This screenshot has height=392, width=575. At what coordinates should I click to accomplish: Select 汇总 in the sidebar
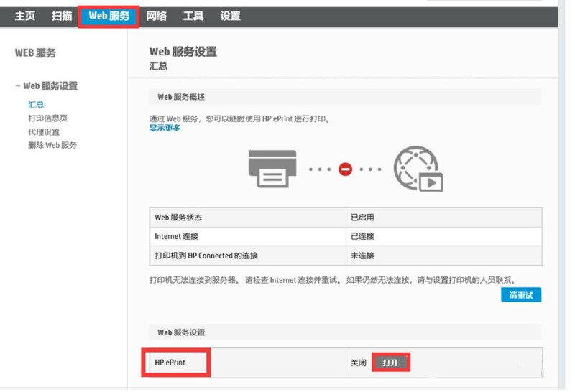(36, 105)
